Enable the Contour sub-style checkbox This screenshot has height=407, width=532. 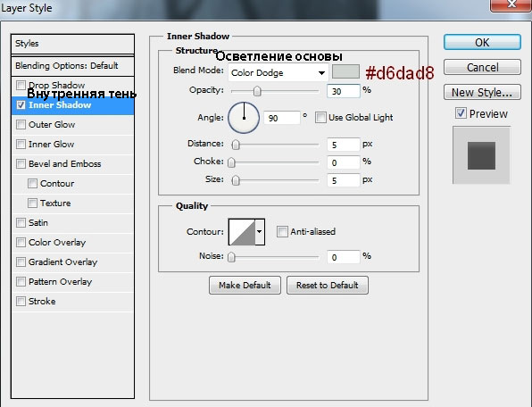pyautogui.click(x=32, y=184)
